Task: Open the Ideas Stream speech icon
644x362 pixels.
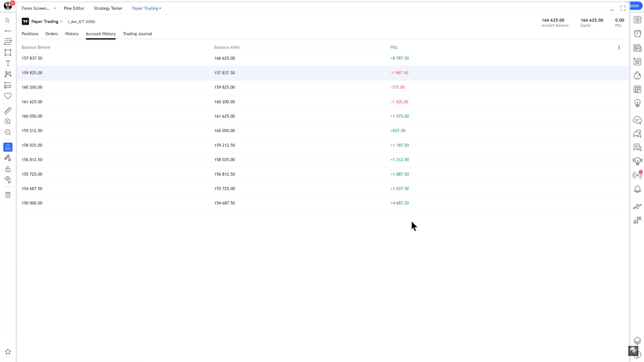Action: point(637,148)
